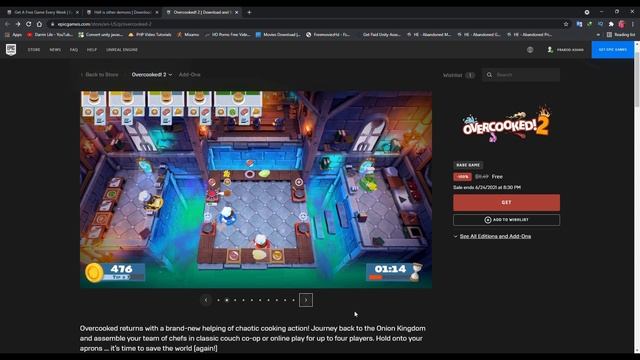This screenshot has width=640, height=360.
Task: Click the Overcooked gameplay screenshot
Action: [256, 189]
